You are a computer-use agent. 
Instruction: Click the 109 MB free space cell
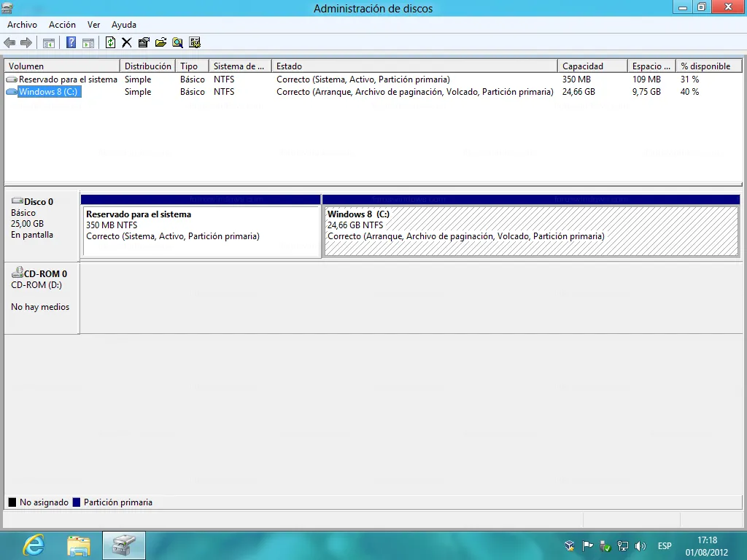tap(646, 79)
